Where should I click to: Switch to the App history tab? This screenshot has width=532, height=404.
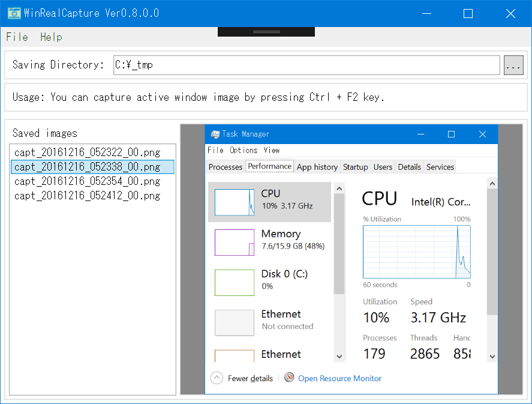click(317, 167)
